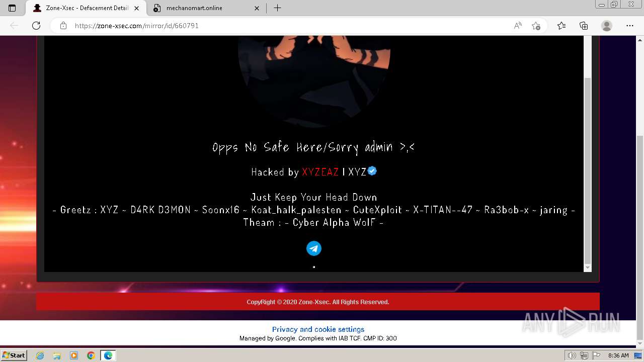This screenshot has height=362, width=644.
Task: Open the Action Center flag tray icon
Action: [x=596, y=355]
